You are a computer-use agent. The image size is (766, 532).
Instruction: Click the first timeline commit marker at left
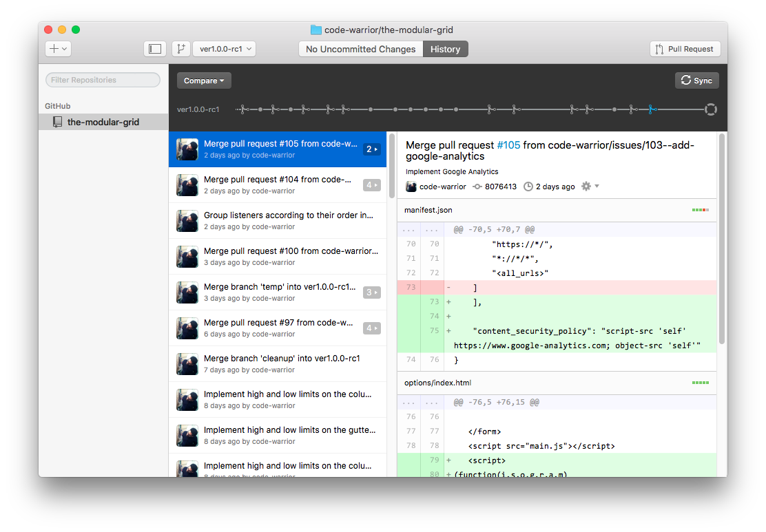pyautogui.click(x=243, y=109)
